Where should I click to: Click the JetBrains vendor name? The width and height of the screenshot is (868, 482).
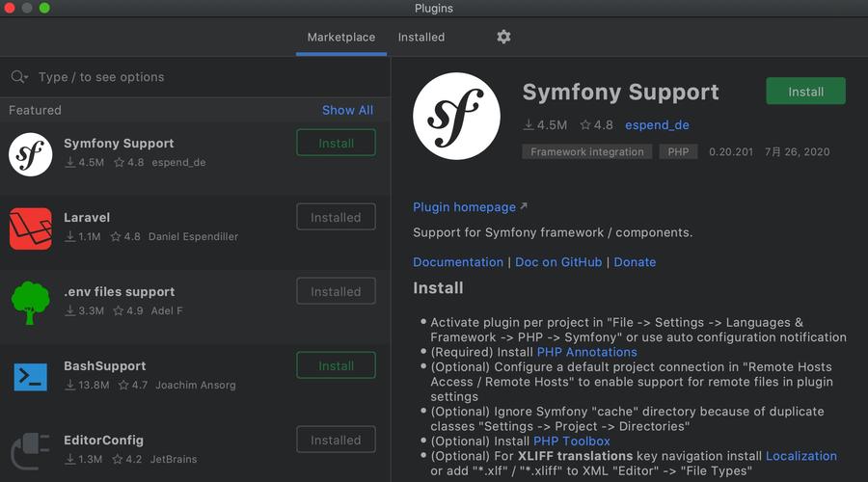click(174, 459)
